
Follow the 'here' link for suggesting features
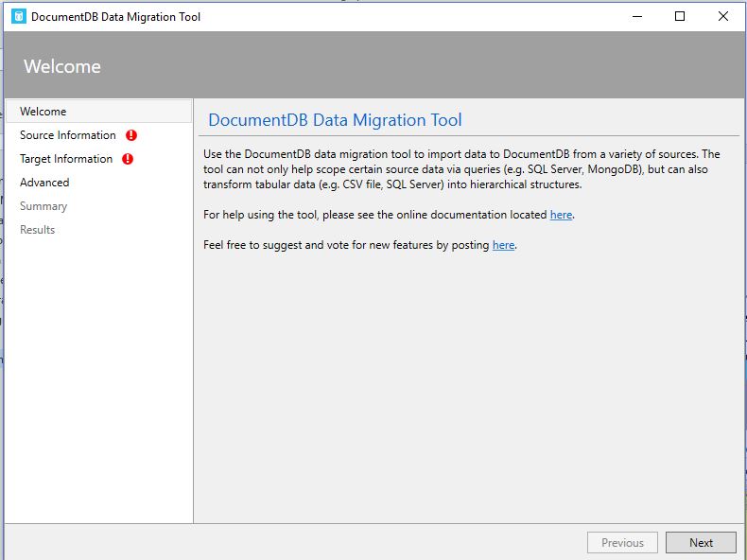503,245
